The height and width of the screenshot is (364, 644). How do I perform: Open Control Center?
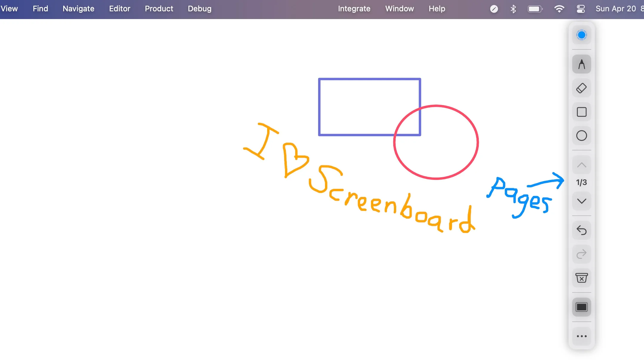pyautogui.click(x=580, y=9)
